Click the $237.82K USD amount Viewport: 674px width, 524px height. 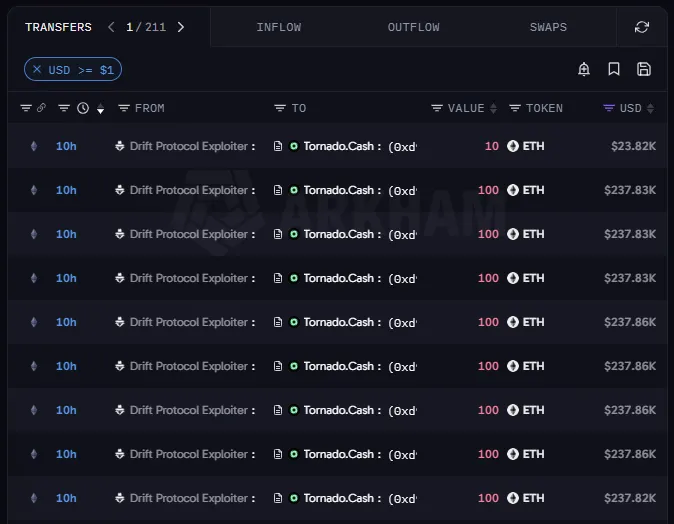point(630,498)
